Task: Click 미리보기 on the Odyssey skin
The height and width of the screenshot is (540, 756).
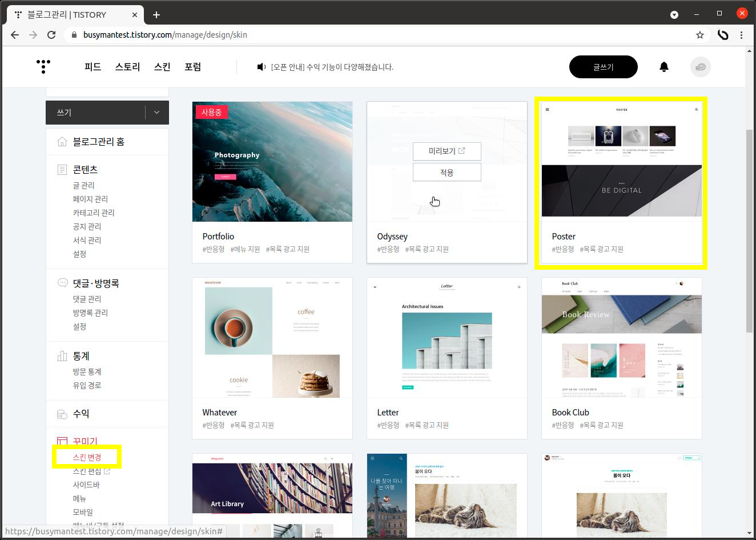Action: [x=447, y=151]
